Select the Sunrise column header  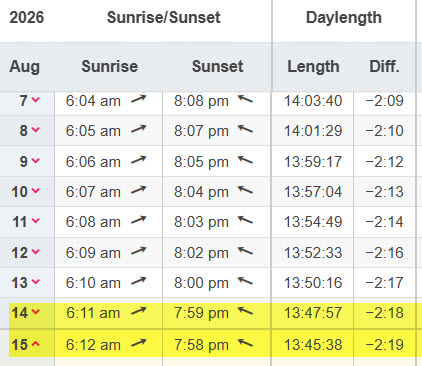[110, 66]
